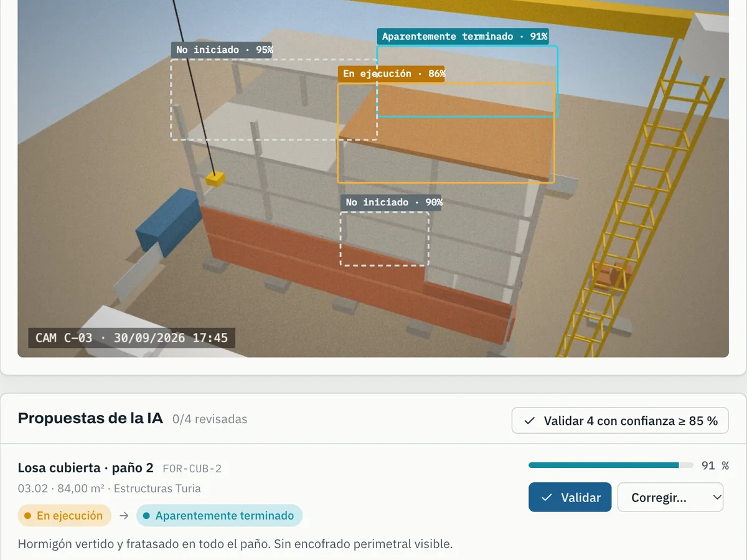The width and height of the screenshot is (747, 560).
Task: Validate the Losa cubierta paño 2 proposal
Action: (570, 497)
